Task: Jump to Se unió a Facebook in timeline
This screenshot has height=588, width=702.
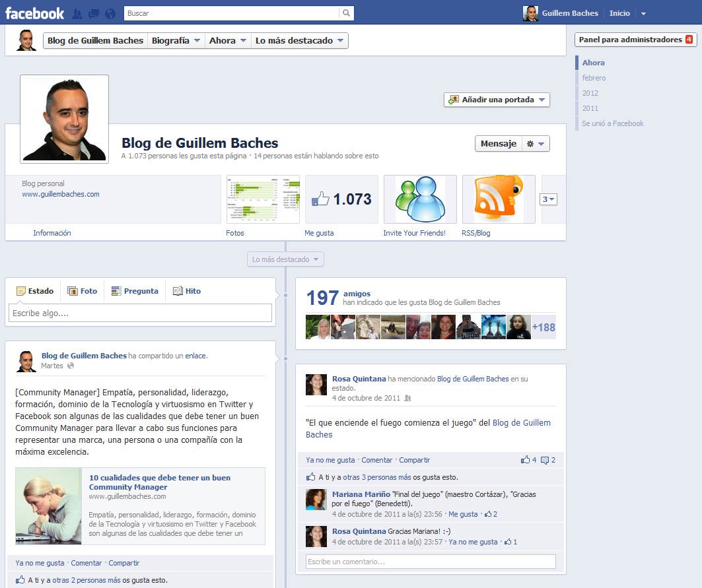Action: pyautogui.click(x=612, y=123)
